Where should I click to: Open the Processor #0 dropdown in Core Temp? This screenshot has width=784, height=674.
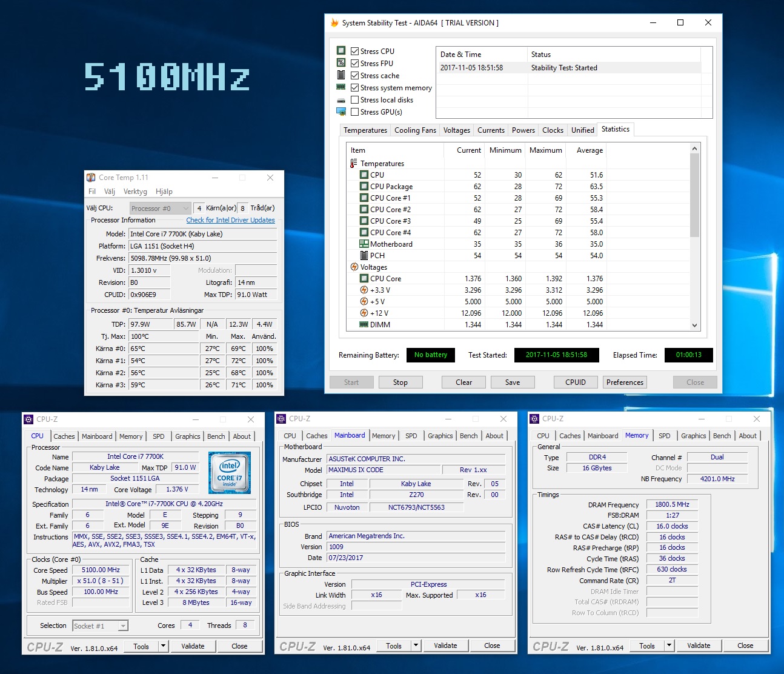point(161,209)
